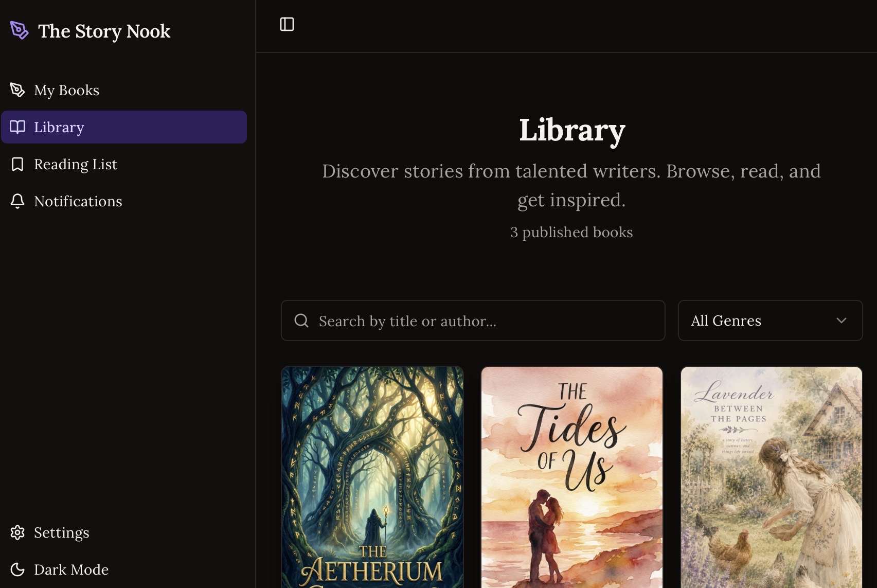Click the Library page heading
Viewport: 877px width, 588px height.
tap(572, 130)
